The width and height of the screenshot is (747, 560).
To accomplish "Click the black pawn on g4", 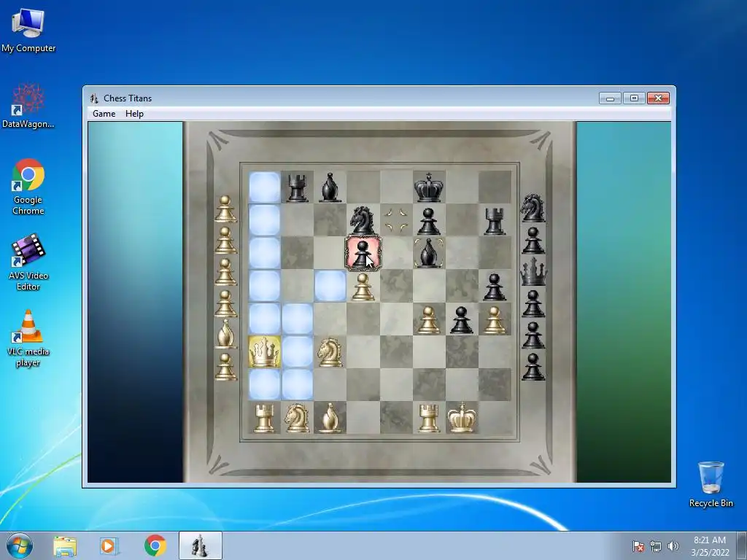I will tap(462, 319).
